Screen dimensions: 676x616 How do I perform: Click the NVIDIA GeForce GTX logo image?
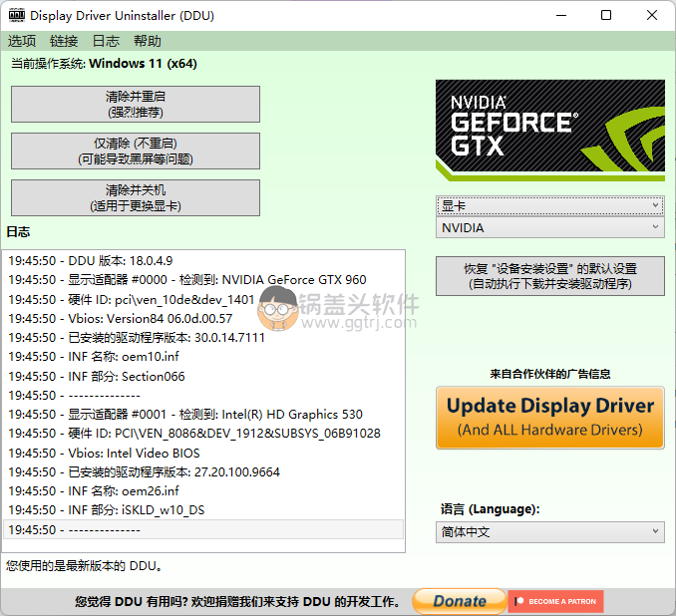(x=550, y=131)
